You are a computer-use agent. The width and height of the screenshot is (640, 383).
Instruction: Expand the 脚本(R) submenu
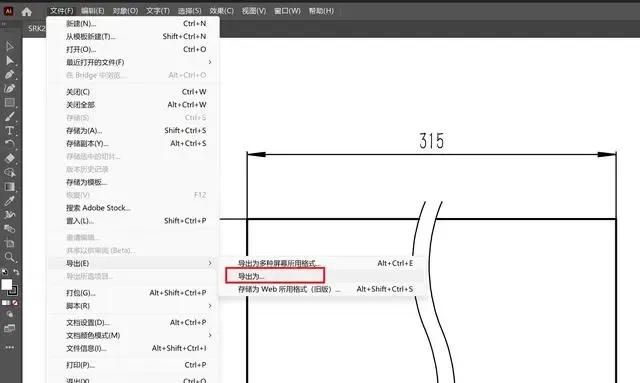(x=134, y=306)
